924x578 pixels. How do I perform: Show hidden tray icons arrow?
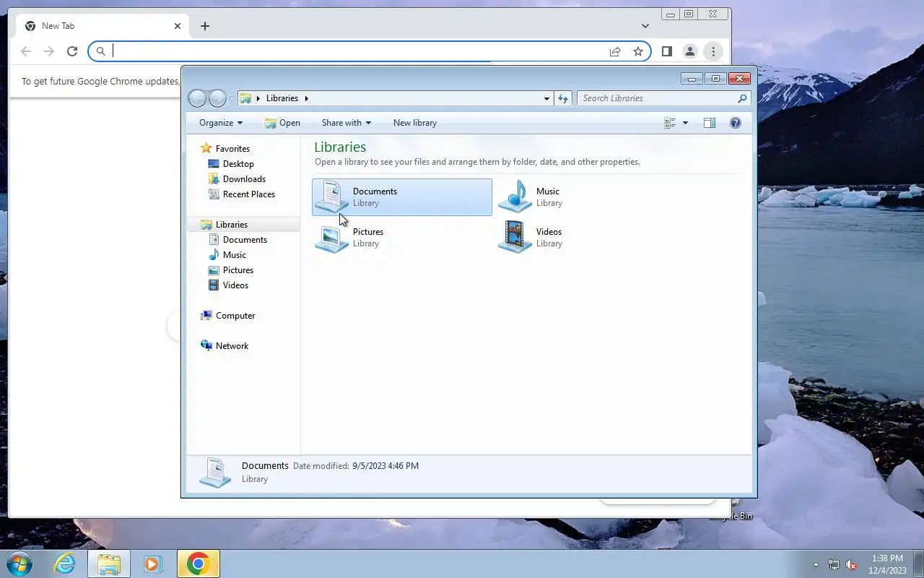(x=816, y=564)
